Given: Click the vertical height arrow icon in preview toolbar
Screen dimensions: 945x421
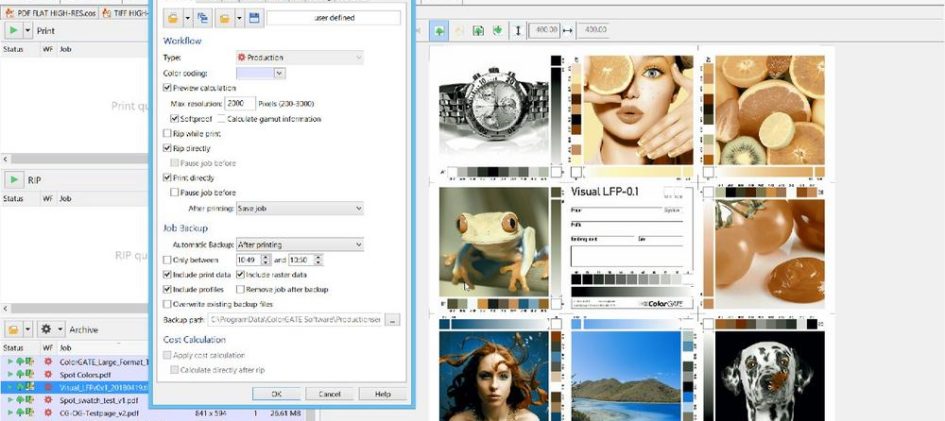Looking at the screenshot, I should 518,31.
